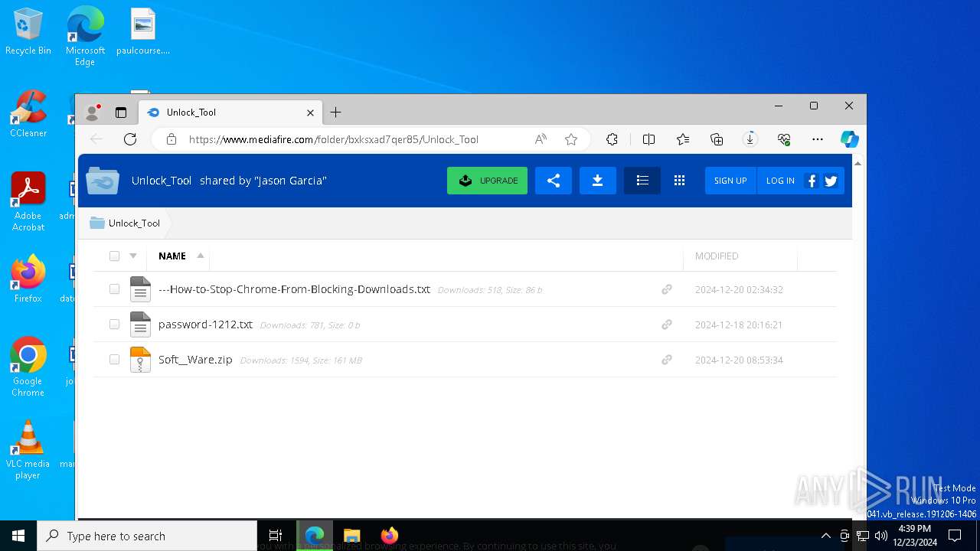This screenshot has width=980, height=551.
Task: Refresh the Edge page
Action: point(130,139)
